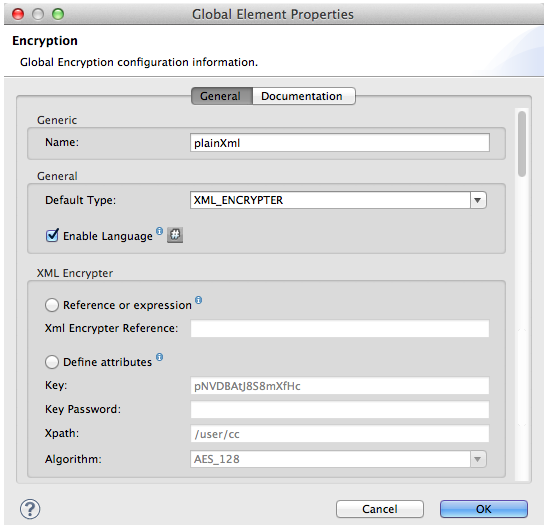The height and width of the screenshot is (530, 550).
Task: Click the info icon next to Enable Language
Action: coord(160,231)
